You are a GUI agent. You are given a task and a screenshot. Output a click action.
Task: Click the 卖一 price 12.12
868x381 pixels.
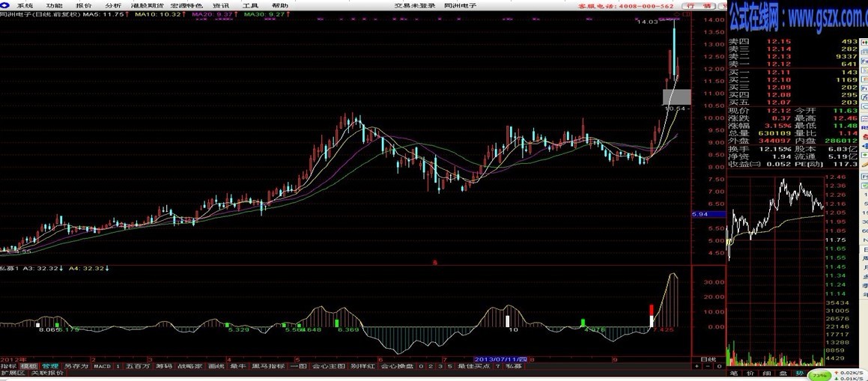coord(778,64)
